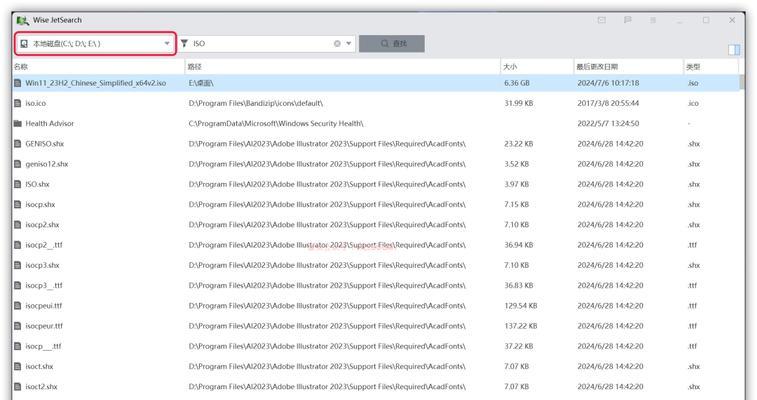
Task: Expand the drive list arrow
Action: pos(167,43)
